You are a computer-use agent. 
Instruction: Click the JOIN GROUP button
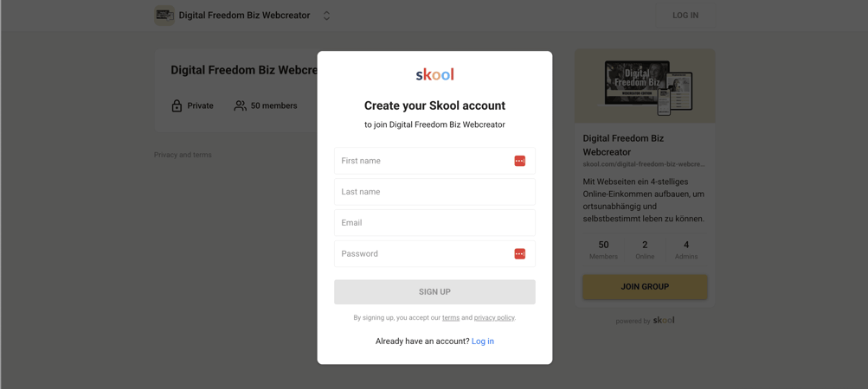tap(645, 287)
